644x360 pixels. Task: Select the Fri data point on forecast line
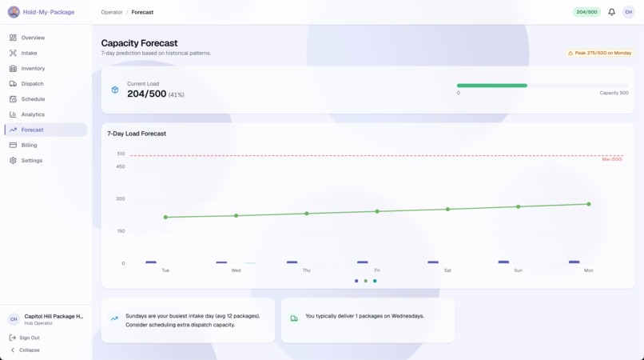377,211
